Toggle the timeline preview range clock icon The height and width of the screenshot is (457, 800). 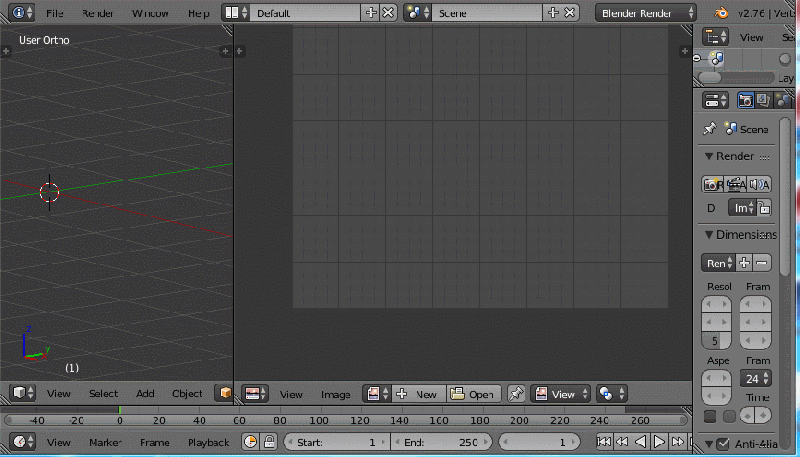pyautogui.click(x=250, y=442)
